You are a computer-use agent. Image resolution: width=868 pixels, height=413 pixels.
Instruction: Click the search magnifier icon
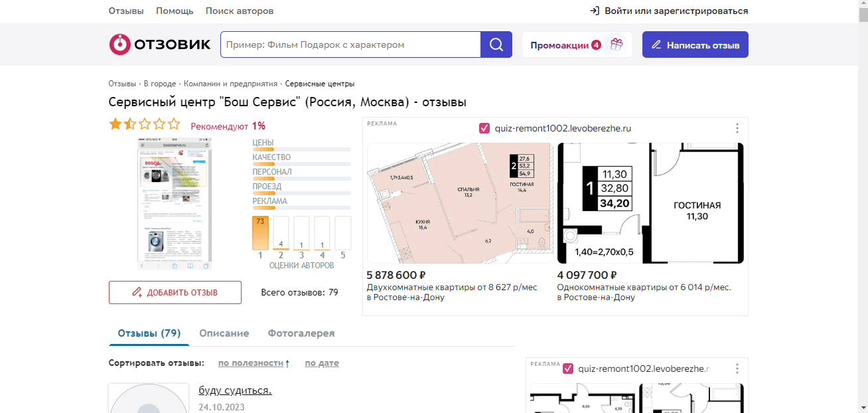click(x=496, y=44)
